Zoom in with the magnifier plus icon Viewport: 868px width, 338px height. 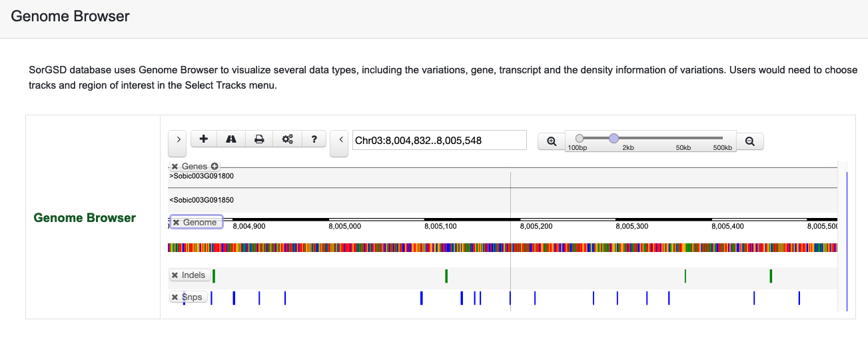551,141
